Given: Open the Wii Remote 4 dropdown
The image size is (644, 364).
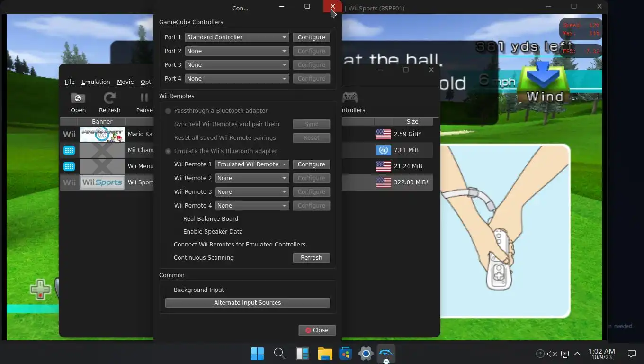Looking at the screenshot, I should point(252,206).
